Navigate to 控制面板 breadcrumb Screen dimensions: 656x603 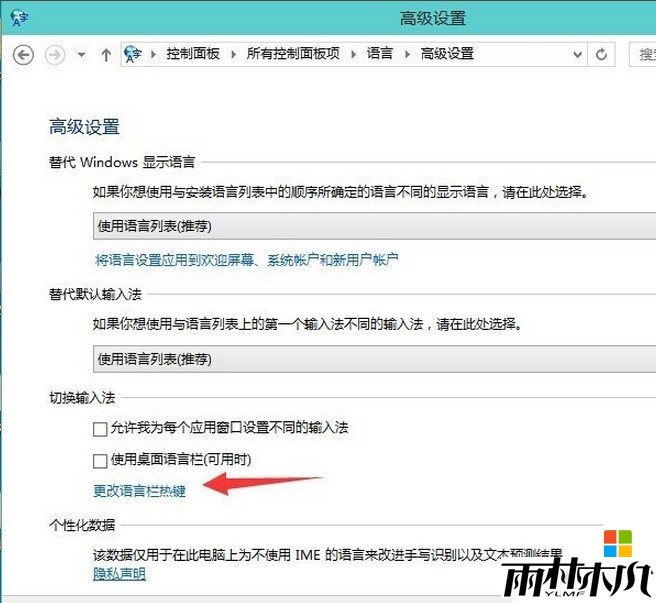point(193,54)
